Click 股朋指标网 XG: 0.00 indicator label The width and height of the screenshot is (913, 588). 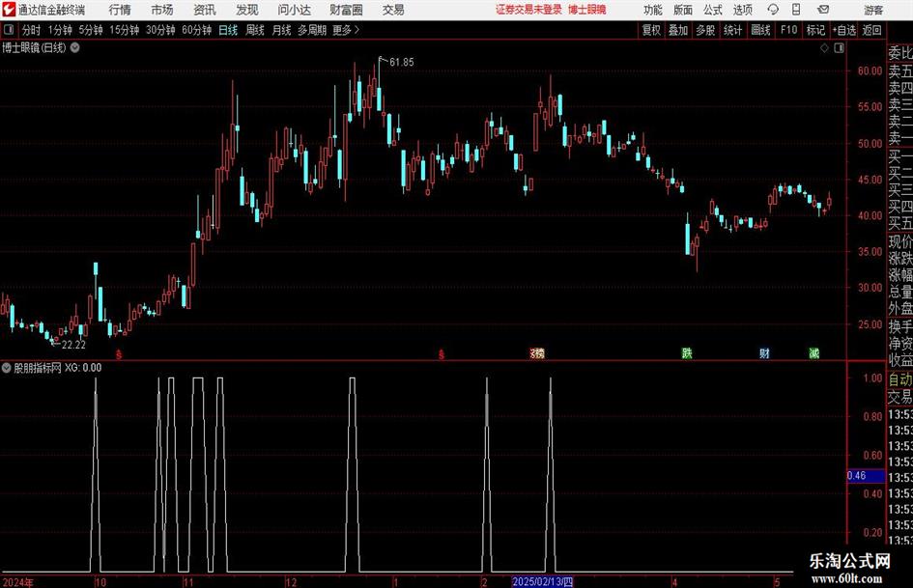pyautogui.click(x=57, y=367)
